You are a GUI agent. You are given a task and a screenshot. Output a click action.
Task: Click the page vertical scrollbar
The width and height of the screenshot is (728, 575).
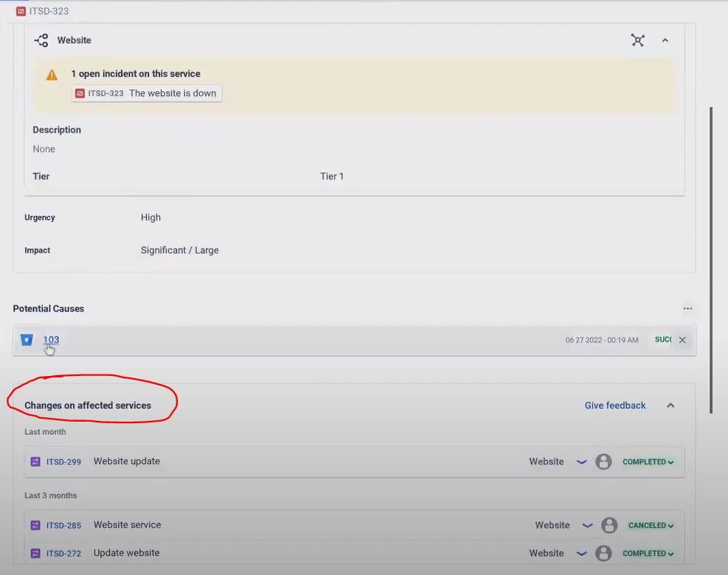coord(711,260)
